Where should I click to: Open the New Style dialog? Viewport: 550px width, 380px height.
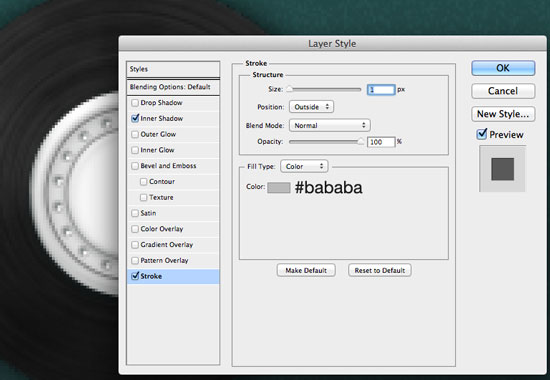[503, 114]
